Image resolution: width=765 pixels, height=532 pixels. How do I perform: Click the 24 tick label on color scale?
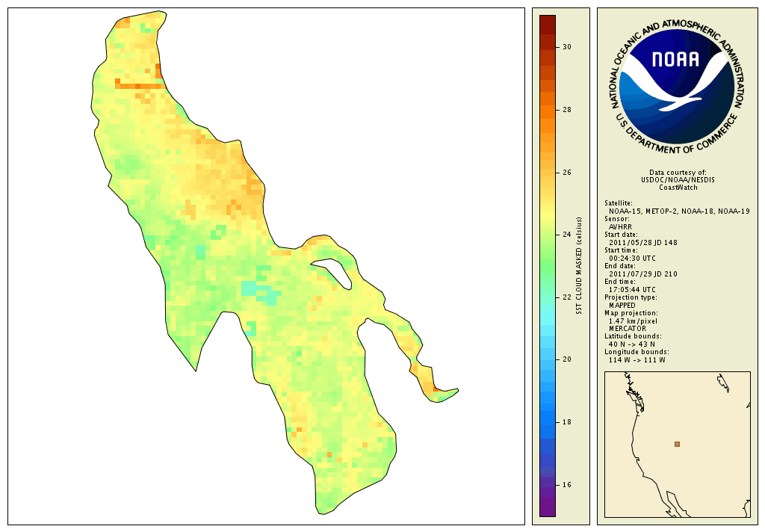(567, 235)
